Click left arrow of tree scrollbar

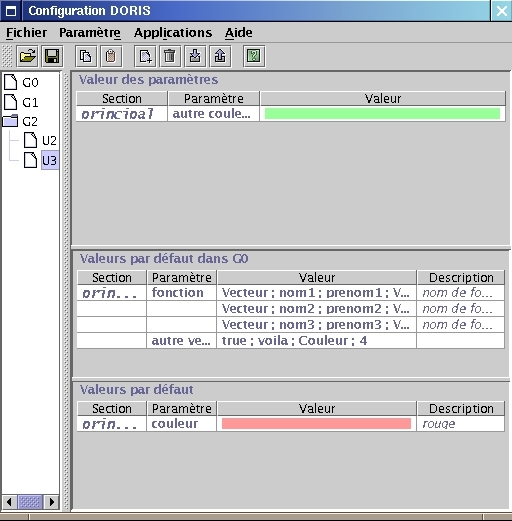9,502
